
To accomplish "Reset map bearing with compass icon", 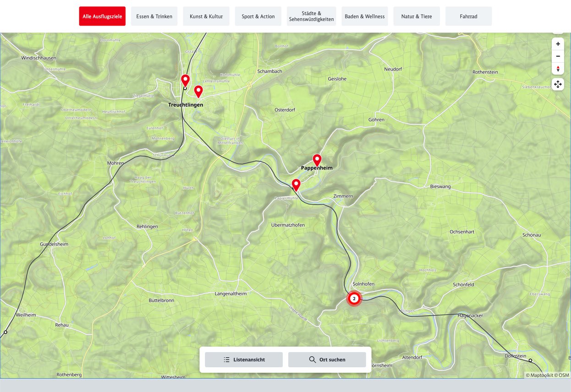I will [558, 69].
